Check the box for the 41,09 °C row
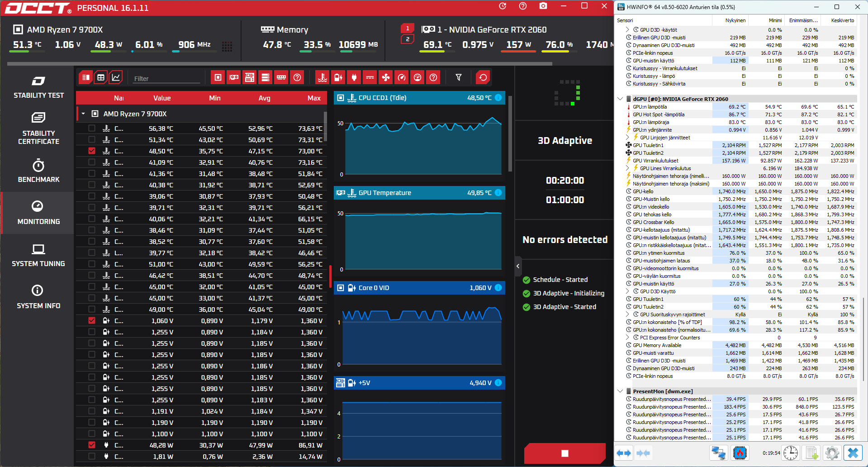 [92, 162]
